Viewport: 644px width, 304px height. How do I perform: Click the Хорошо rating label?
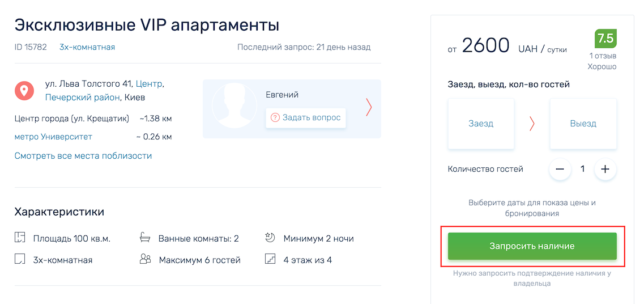click(602, 66)
